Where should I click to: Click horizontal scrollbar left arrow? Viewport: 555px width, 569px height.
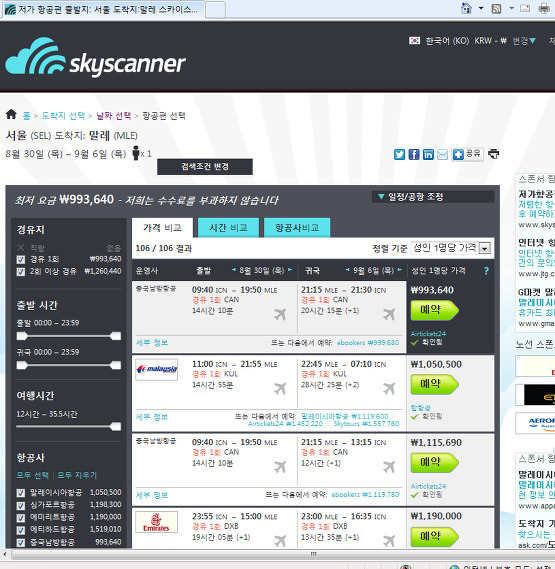pyautogui.click(x=5, y=554)
